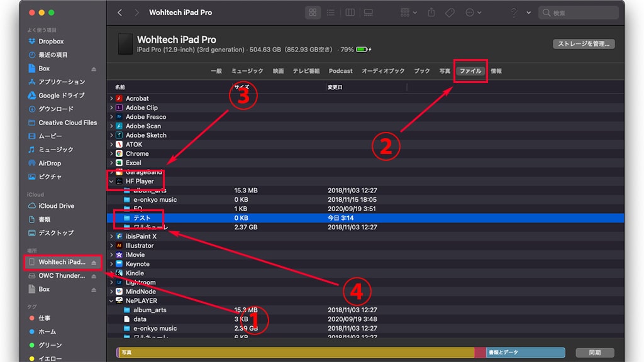Open the group-by options dropdown
Viewport: 644px width, 362px height.
point(409,13)
